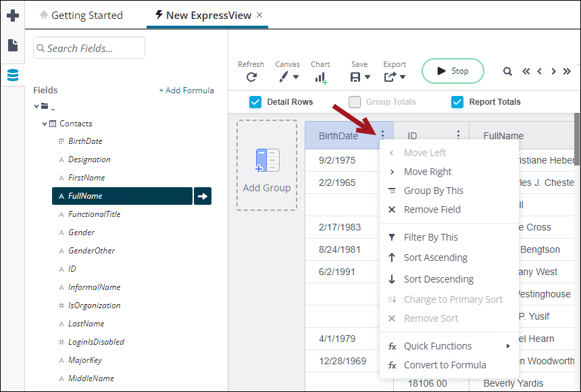The height and width of the screenshot is (392, 581).
Task: Select the Gender field
Action: point(81,232)
